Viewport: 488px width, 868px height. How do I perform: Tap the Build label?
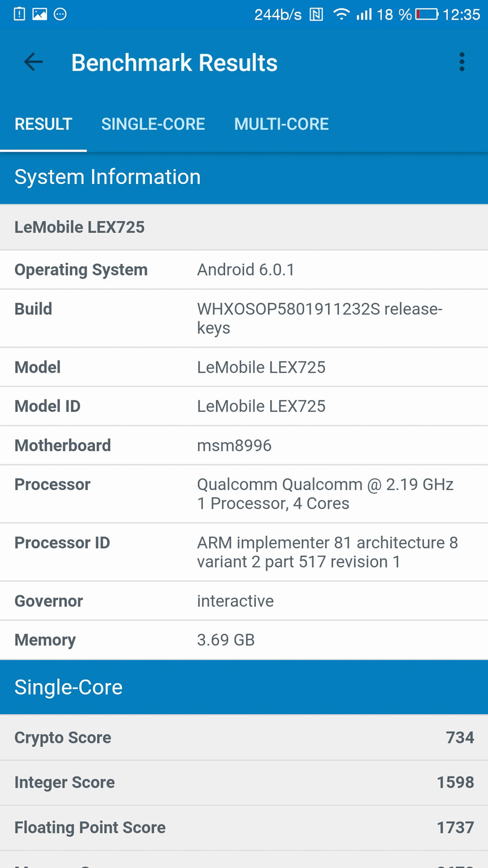[33, 309]
